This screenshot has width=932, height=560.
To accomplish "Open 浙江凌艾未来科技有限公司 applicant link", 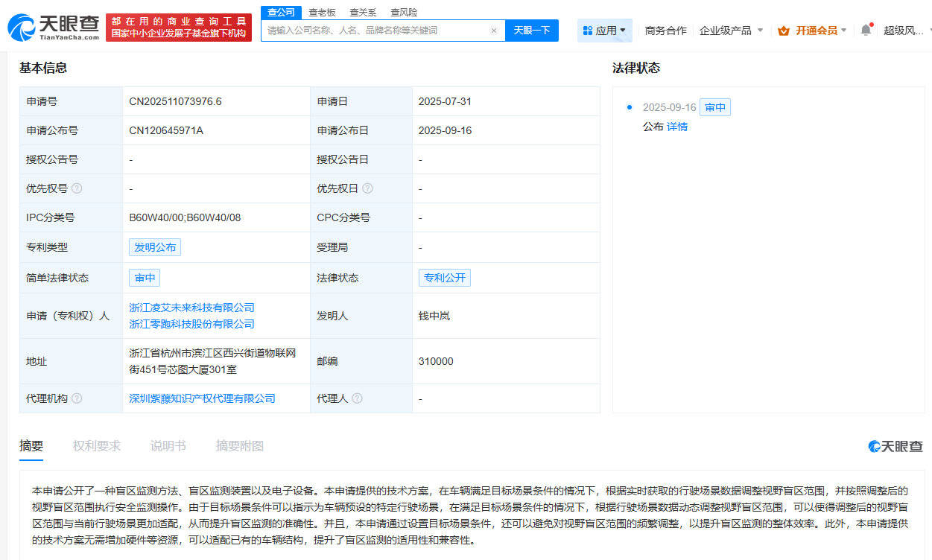I will click(x=192, y=308).
